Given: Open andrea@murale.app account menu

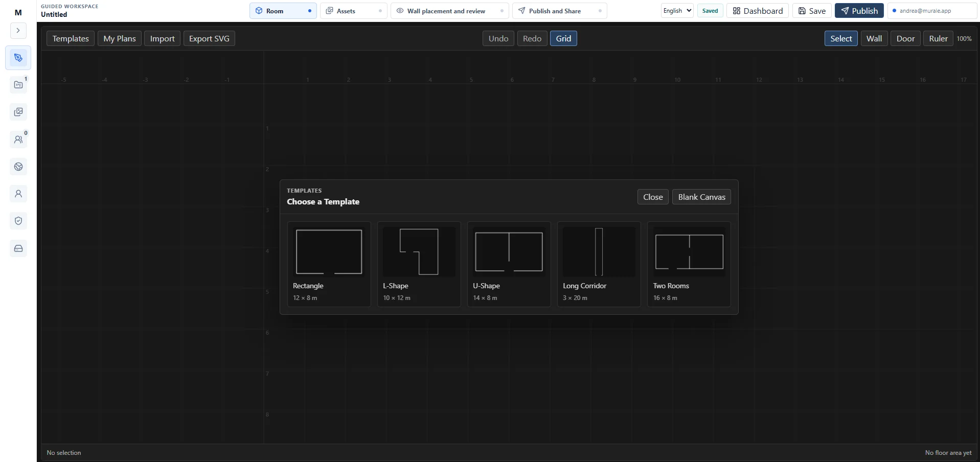Looking at the screenshot, I should pyautogui.click(x=932, y=11).
